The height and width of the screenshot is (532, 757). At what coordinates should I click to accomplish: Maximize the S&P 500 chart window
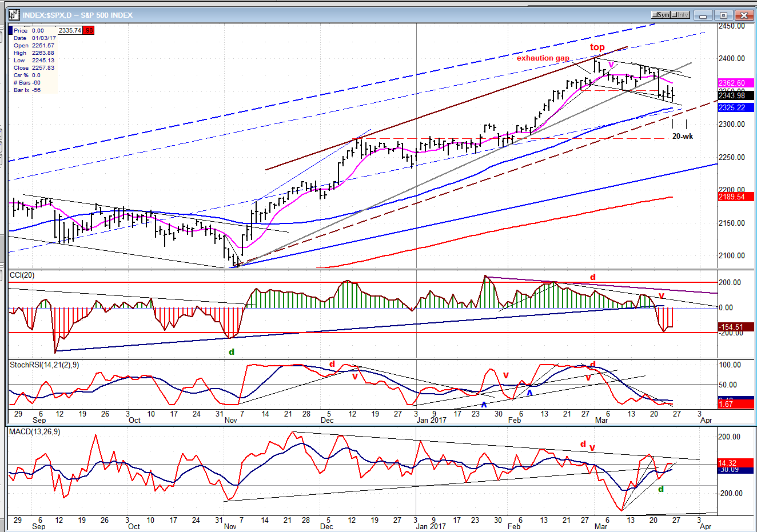[723, 15]
